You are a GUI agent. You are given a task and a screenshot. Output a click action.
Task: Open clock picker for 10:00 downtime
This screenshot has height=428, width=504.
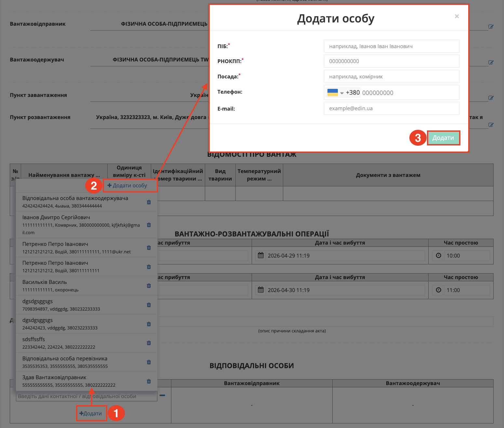[438, 255]
